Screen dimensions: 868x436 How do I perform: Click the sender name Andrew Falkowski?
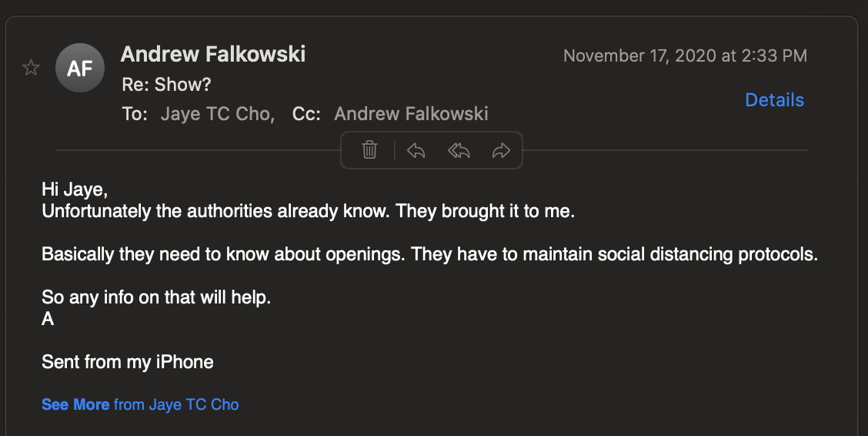point(213,54)
